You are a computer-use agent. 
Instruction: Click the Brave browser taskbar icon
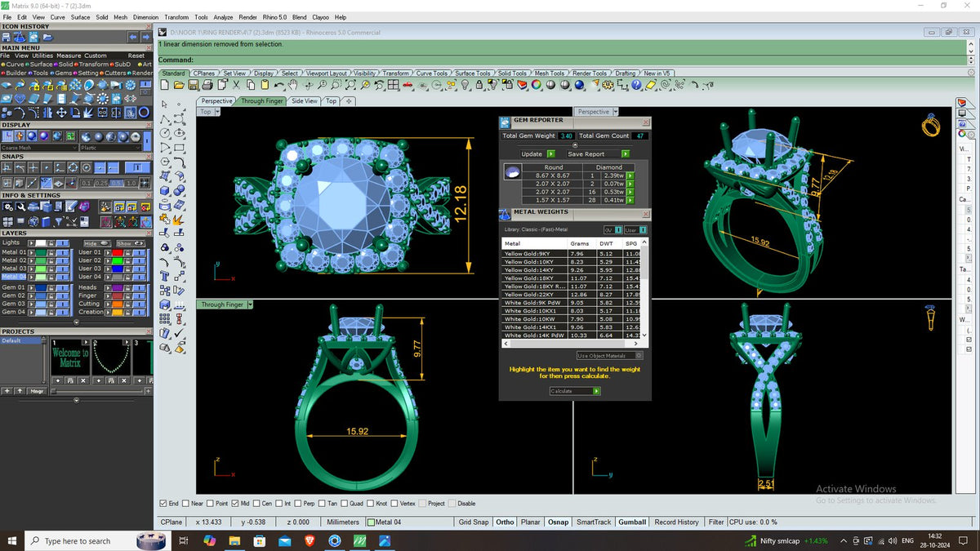click(x=310, y=540)
